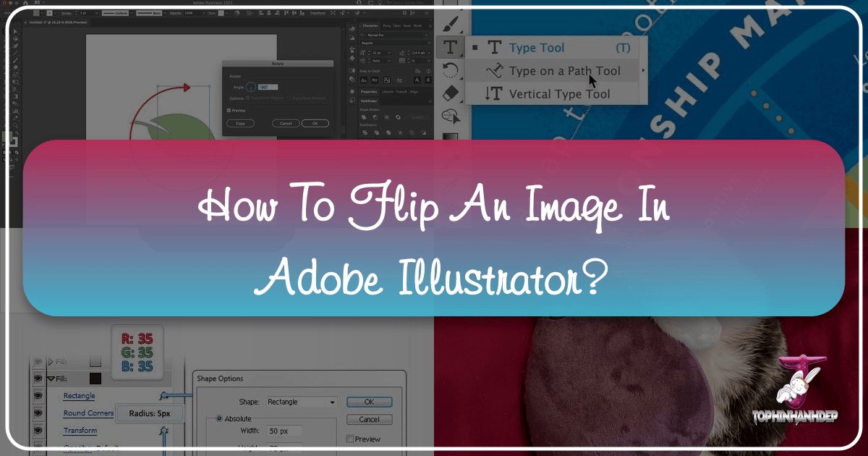Click the fx icon next to Transform
Image resolution: width=868 pixels, height=456 pixels.
[x=164, y=430]
